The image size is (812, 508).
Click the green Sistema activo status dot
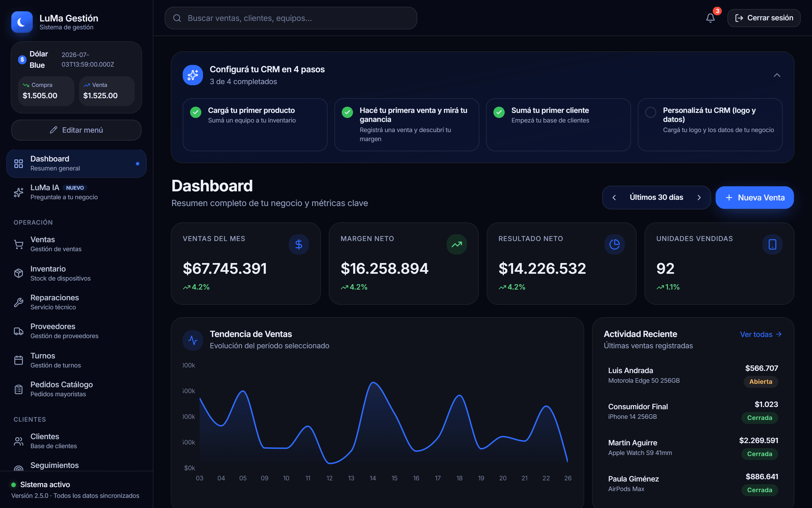coord(14,485)
